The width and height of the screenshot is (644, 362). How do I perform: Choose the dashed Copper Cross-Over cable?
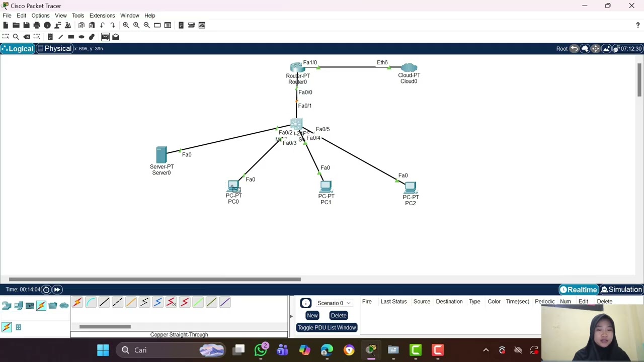pos(117,302)
